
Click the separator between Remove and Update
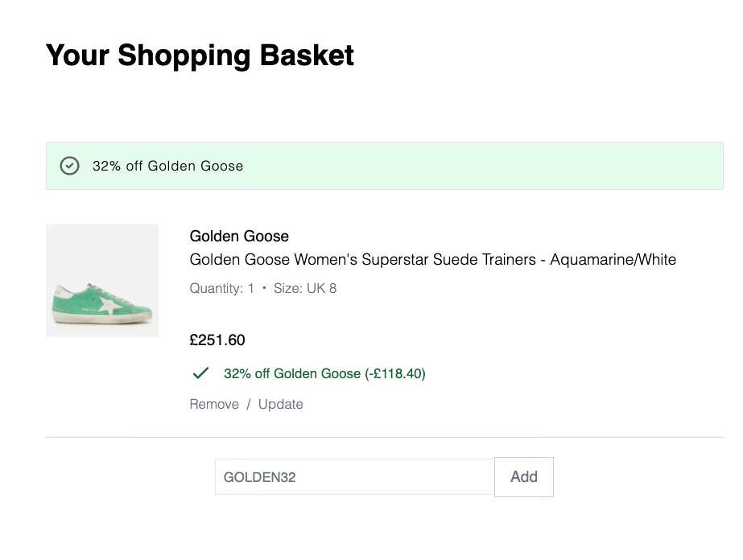[x=249, y=404]
